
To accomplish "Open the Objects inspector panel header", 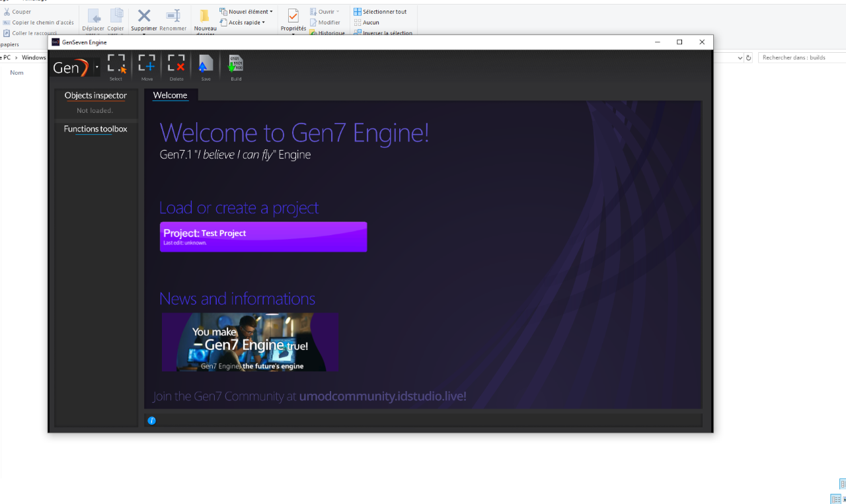I will point(96,96).
